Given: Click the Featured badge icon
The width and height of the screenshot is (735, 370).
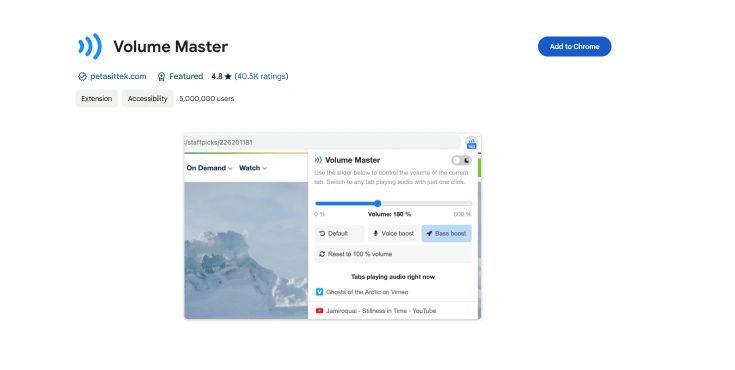Looking at the screenshot, I should pyautogui.click(x=161, y=76).
